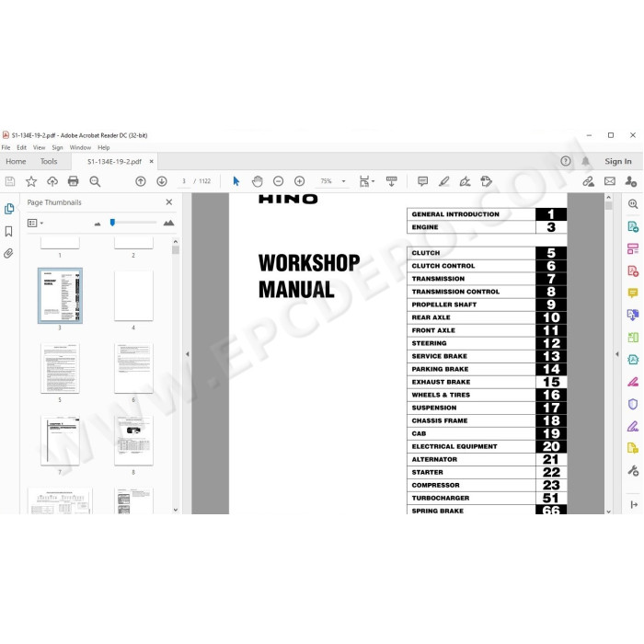Select the page 4 thumbnail
This screenshot has height=644, width=644.
pyautogui.click(x=133, y=295)
